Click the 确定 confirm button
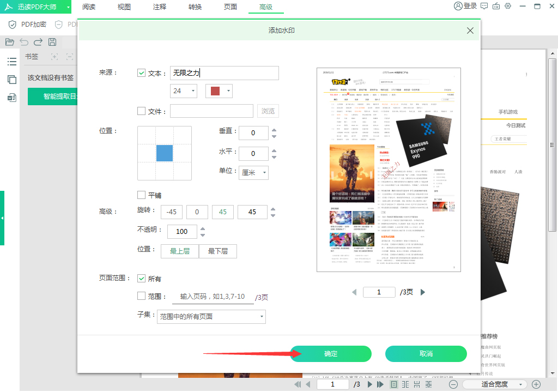558x392 pixels. click(x=330, y=353)
